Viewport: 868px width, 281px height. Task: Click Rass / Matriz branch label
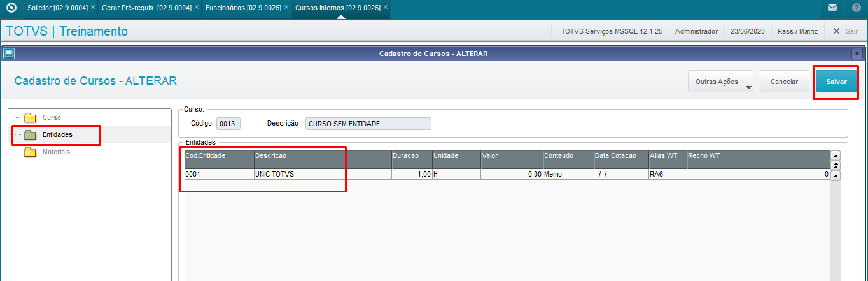click(x=797, y=31)
